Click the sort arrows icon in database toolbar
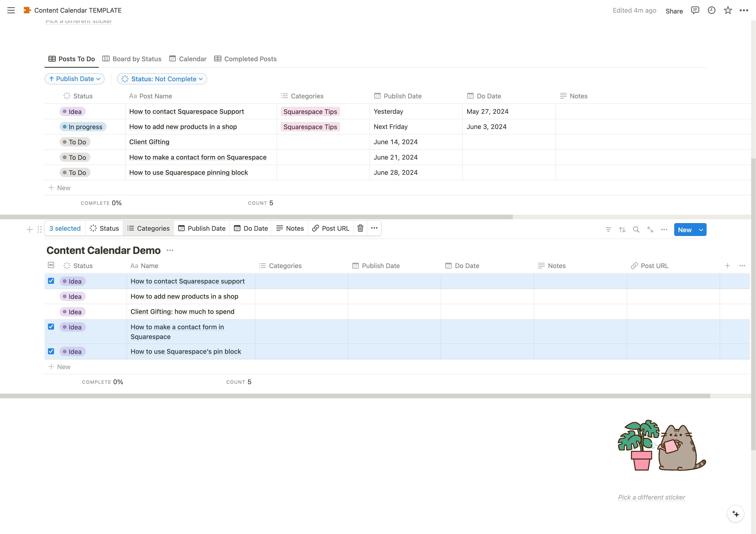This screenshot has height=534, width=756. [622, 230]
